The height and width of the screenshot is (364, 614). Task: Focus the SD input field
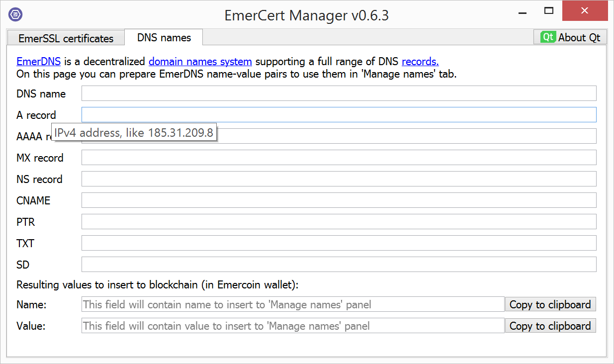(339, 264)
